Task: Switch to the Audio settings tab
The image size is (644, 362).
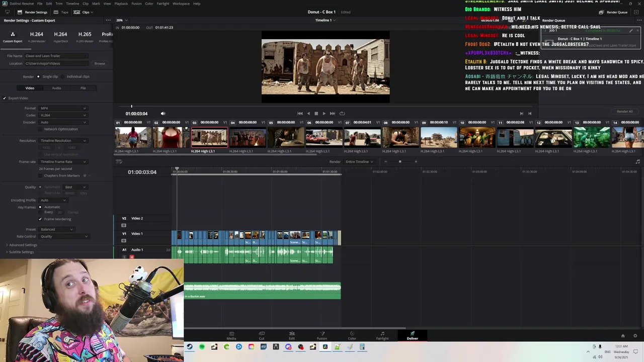Action: 56,88
